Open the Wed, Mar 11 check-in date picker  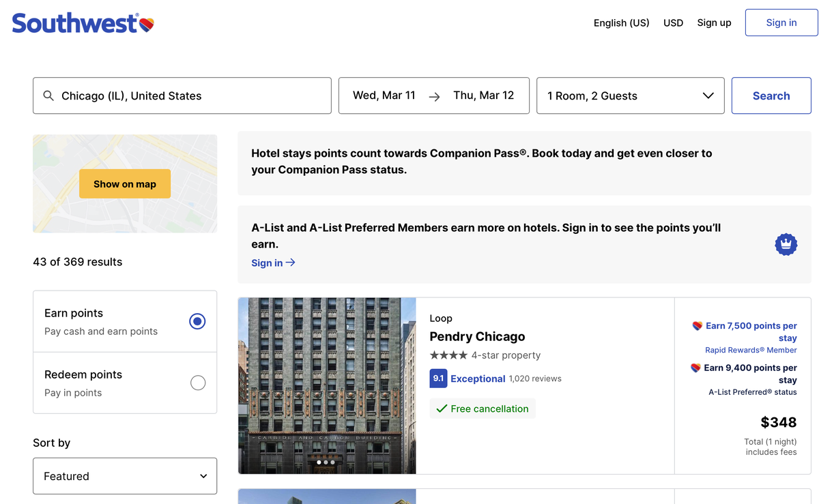(x=384, y=95)
